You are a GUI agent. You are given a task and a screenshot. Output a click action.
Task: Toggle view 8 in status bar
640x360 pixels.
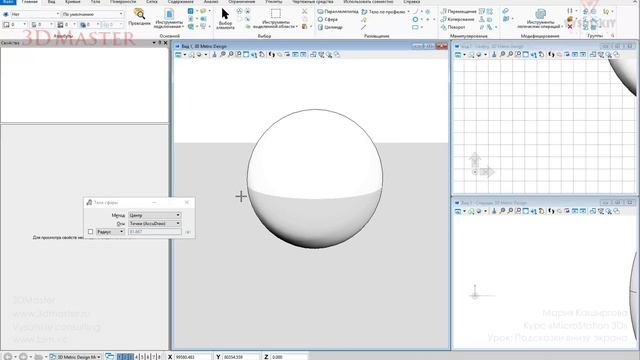pos(159,357)
